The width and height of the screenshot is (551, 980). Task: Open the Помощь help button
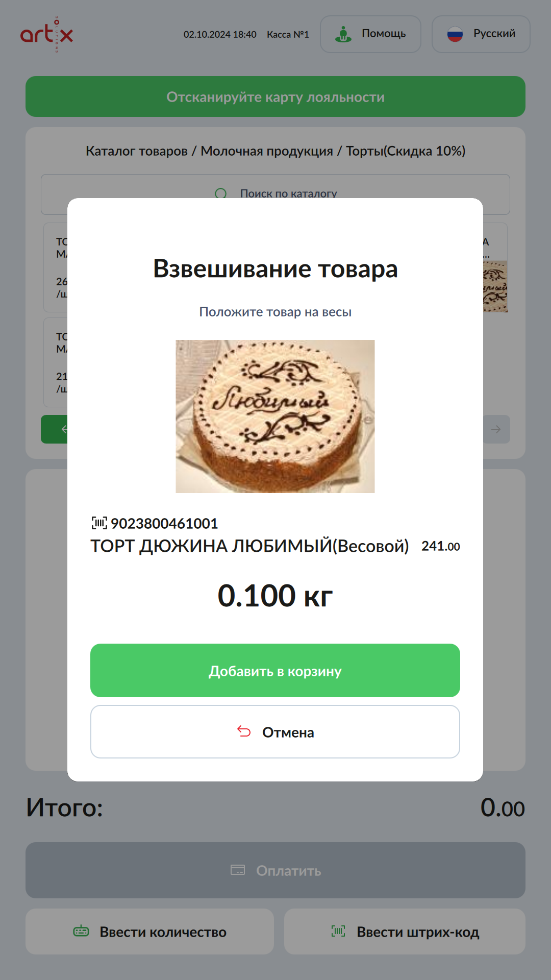[370, 34]
